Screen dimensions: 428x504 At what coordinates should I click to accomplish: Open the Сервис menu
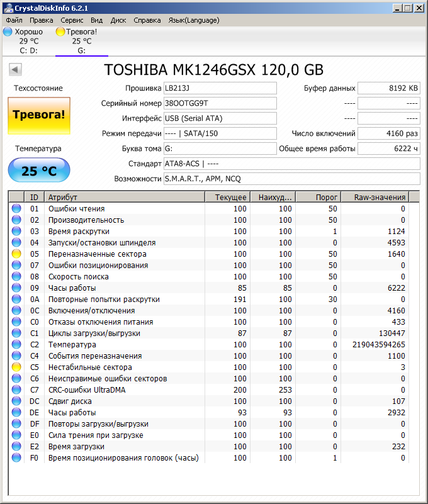pos(72,20)
